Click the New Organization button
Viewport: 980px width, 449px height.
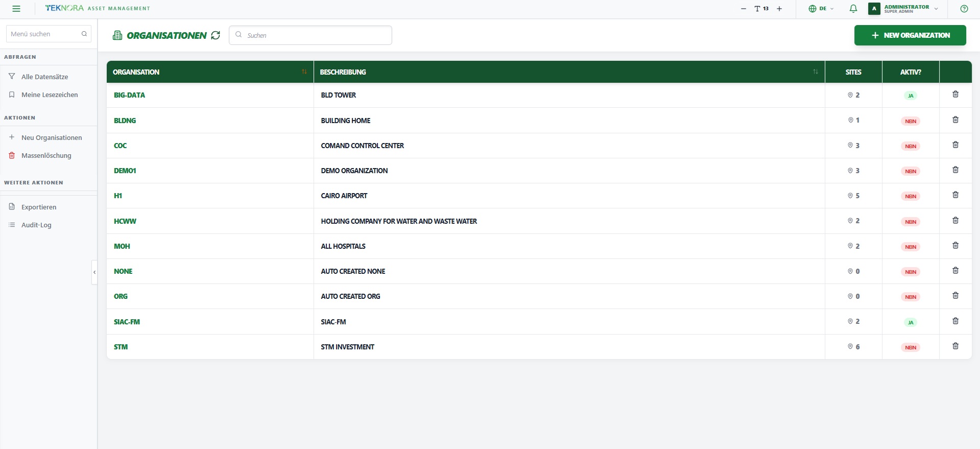click(910, 35)
